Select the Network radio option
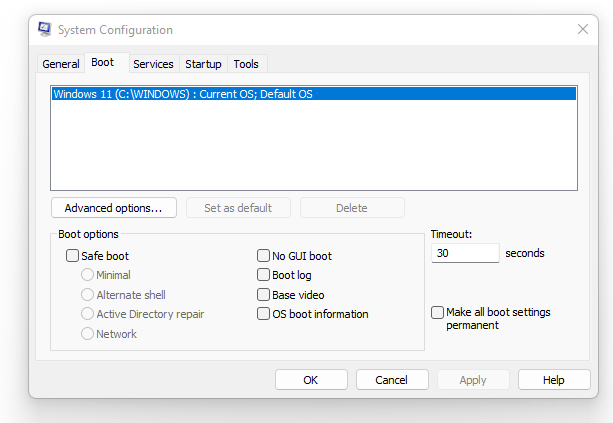The width and height of the screenshot is (613, 423). coord(87,333)
